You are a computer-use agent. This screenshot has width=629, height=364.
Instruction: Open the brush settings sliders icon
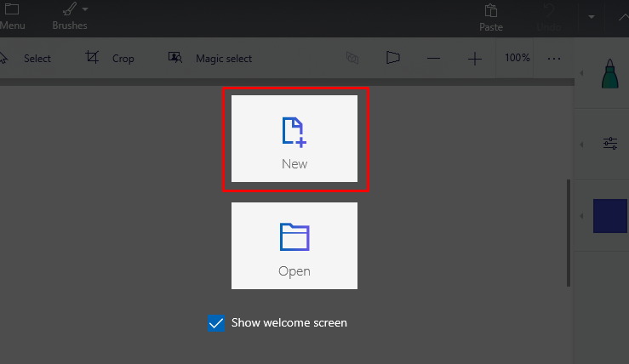click(x=610, y=143)
